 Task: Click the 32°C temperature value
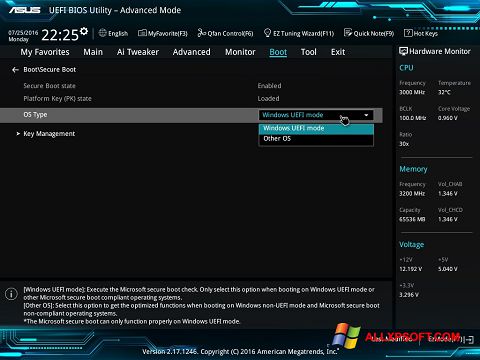coord(444,92)
